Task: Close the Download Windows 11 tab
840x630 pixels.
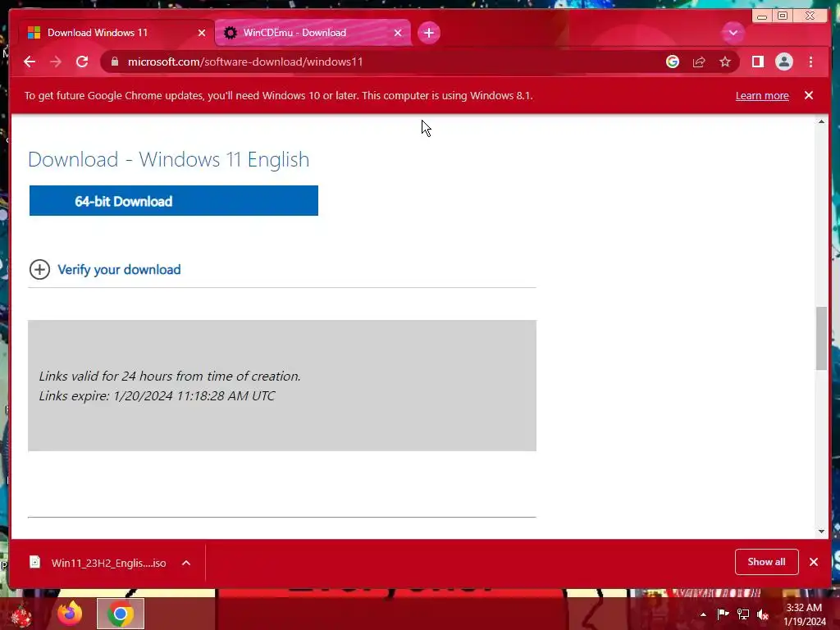Action: click(x=202, y=33)
